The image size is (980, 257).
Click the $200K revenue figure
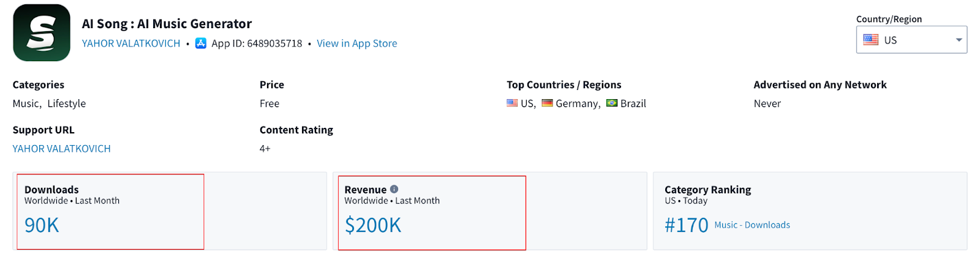[373, 225]
